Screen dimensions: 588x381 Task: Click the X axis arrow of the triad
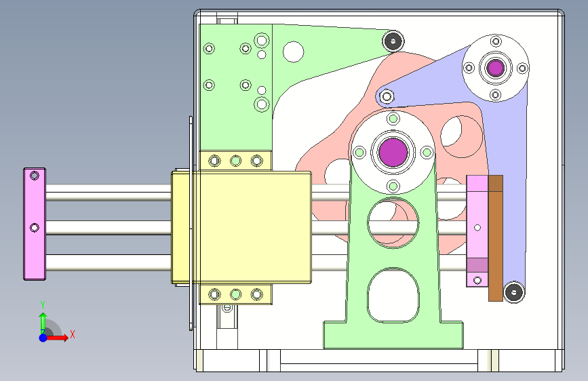pos(60,338)
